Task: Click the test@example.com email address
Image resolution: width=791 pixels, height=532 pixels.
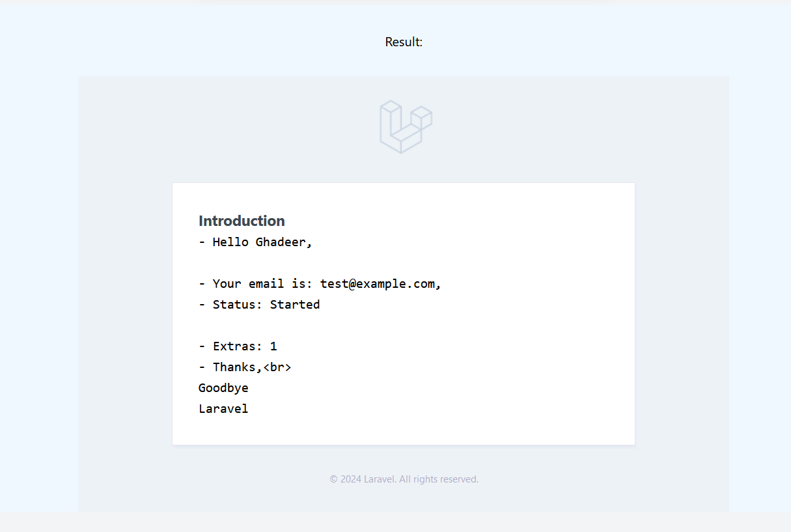Action: [378, 284]
